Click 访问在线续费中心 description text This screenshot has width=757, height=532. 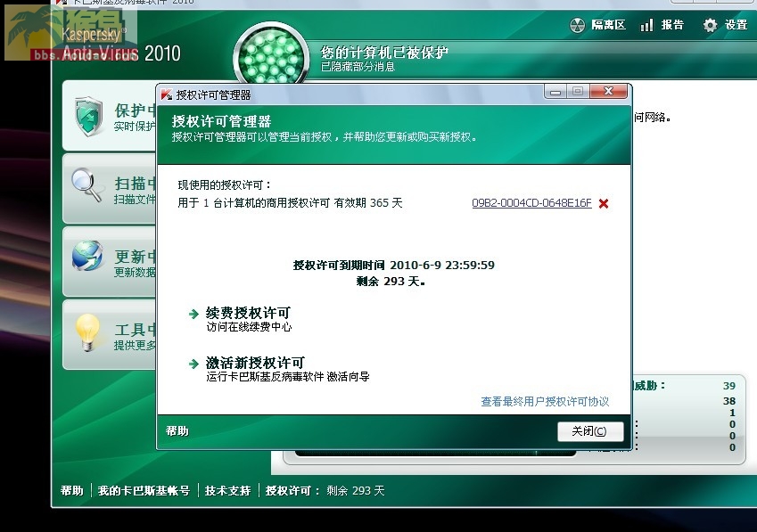tap(249, 327)
